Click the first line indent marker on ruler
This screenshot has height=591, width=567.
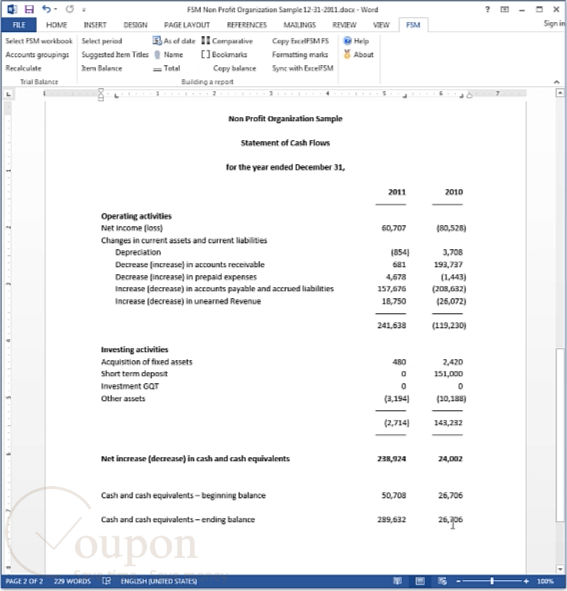point(101,90)
